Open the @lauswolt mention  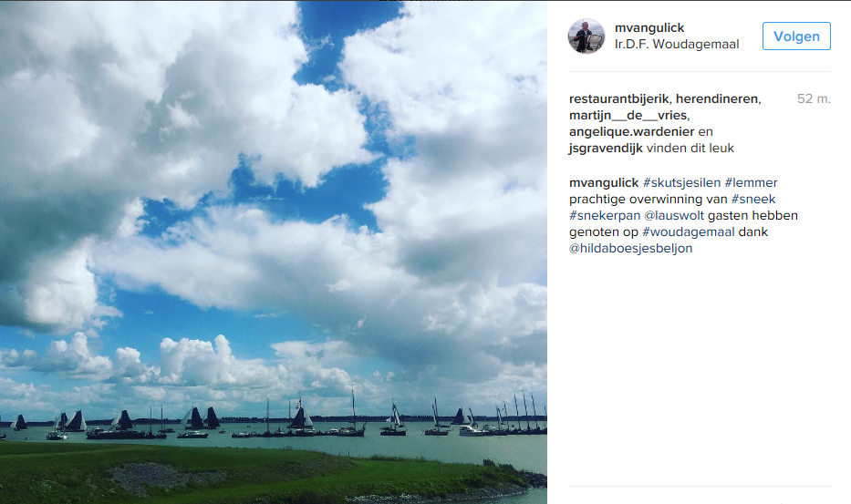pyautogui.click(x=674, y=215)
